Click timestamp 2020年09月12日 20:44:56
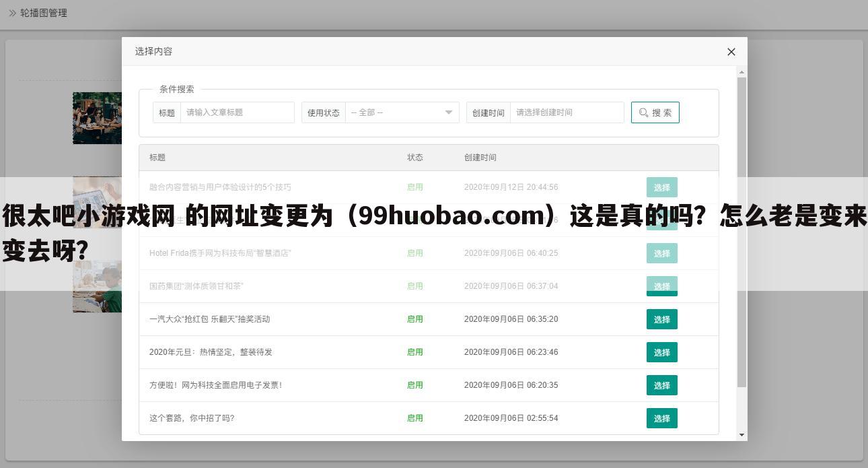Screen dimensions: 868x468 click(x=511, y=187)
